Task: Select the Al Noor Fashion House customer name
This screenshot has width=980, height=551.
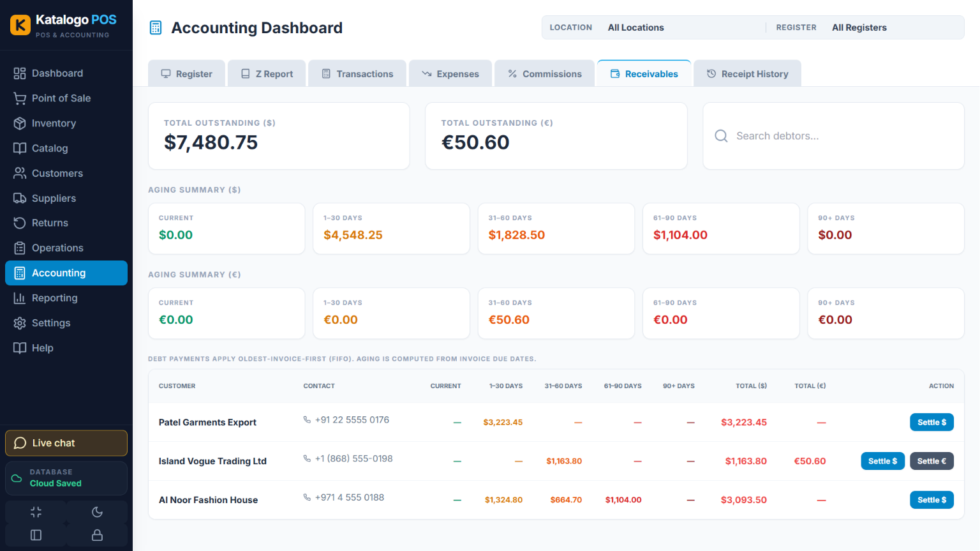Action: (208, 500)
